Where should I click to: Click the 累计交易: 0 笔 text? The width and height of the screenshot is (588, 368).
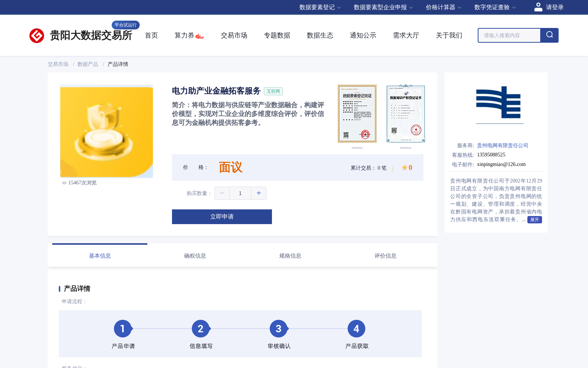(369, 168)
